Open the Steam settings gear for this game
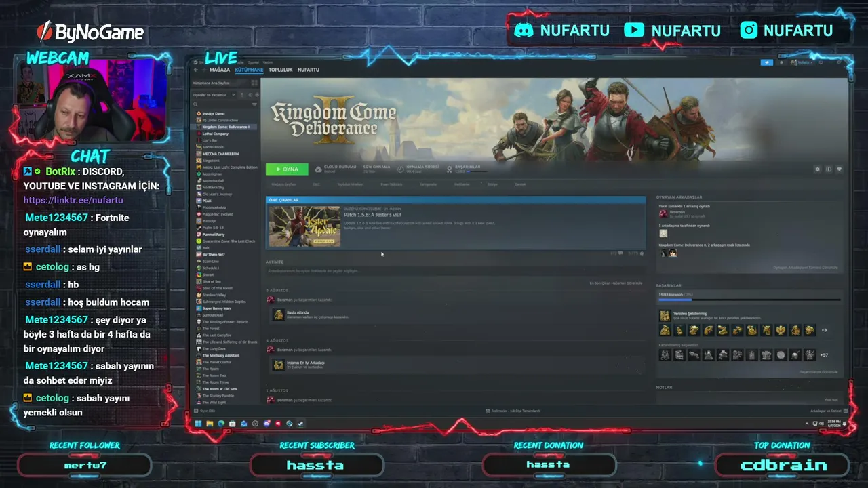The width and height of the screenshot is (868, 488). (x=817, y=169)
